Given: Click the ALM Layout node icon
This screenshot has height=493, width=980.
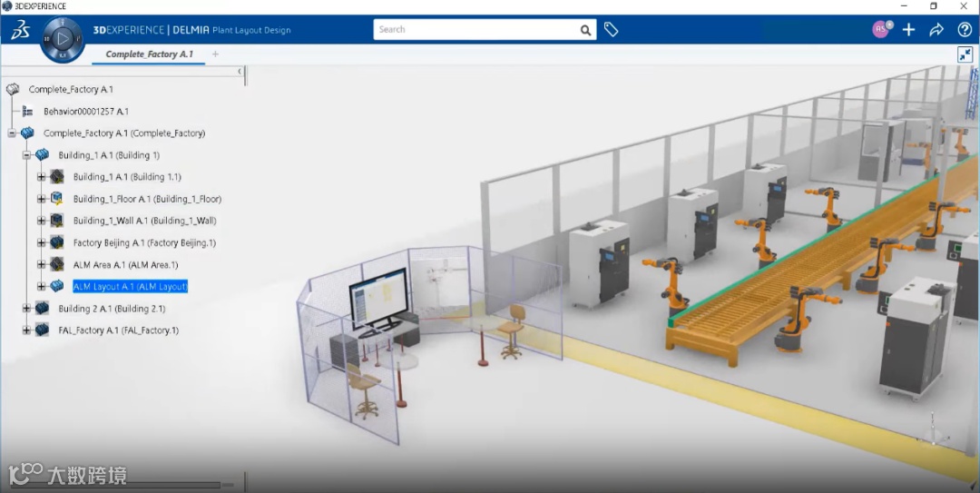Looking at the screenshot, I should tap(57, 286).
